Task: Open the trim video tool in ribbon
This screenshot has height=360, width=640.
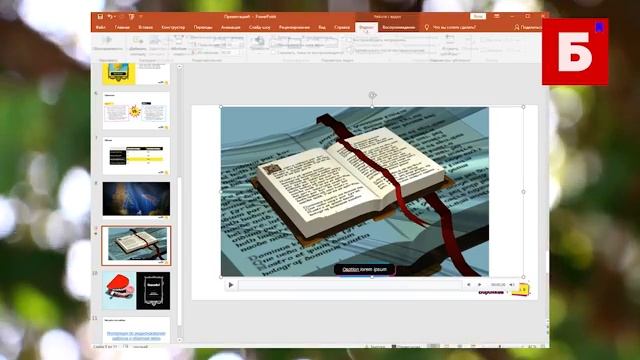Action: pyautogui.click(x=179, y=45)
